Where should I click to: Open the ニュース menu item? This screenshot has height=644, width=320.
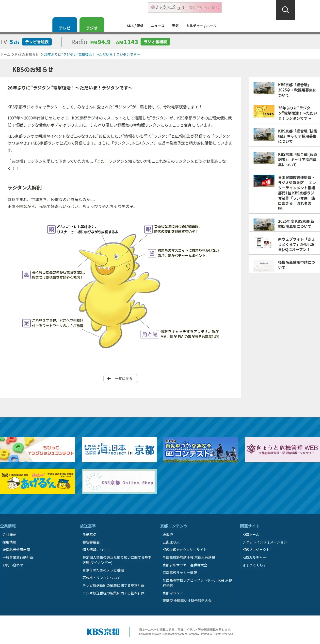tap(158, 26)
